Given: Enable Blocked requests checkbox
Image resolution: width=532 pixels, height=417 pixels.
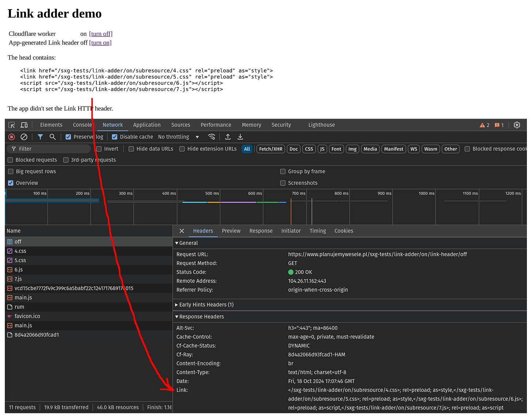Looking at the screenshot, I should click(x=10, y=160).
